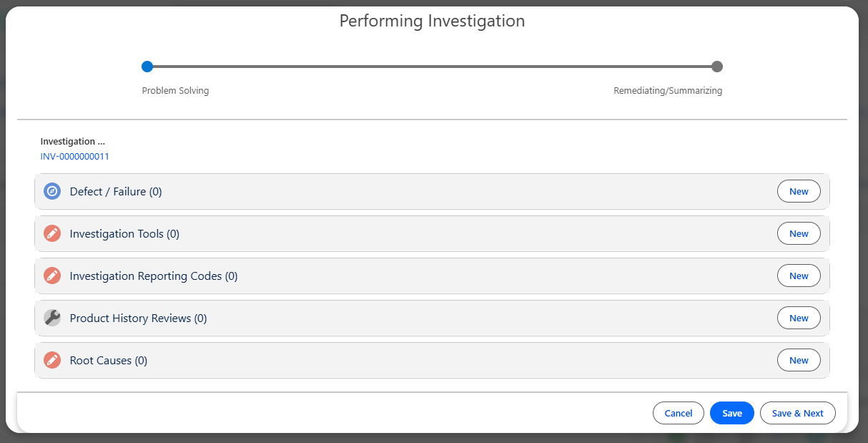
Task: Create a New Investigation Tools entry
Action: pyautogui.click(x=799, y=234)
